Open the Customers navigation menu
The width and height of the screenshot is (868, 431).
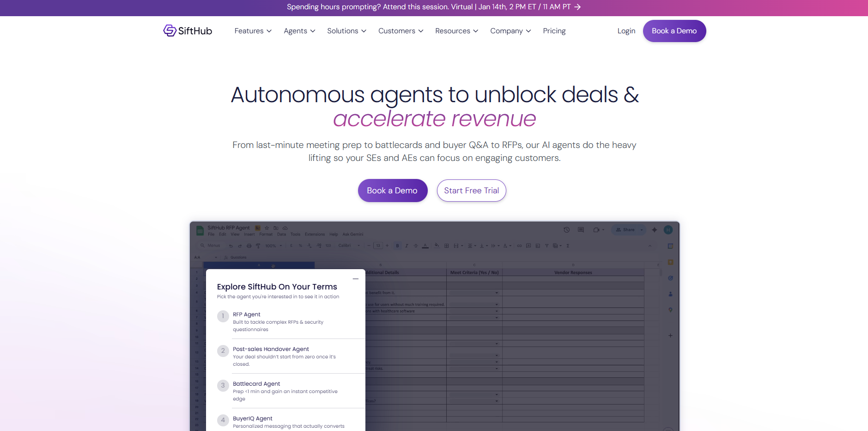[401, 31]
